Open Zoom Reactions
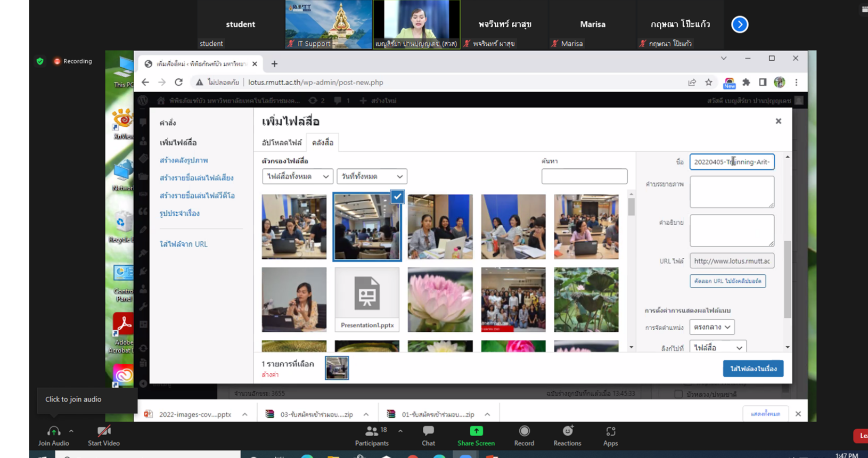This screenshot has width=868, height=458. tap(567, 436)
